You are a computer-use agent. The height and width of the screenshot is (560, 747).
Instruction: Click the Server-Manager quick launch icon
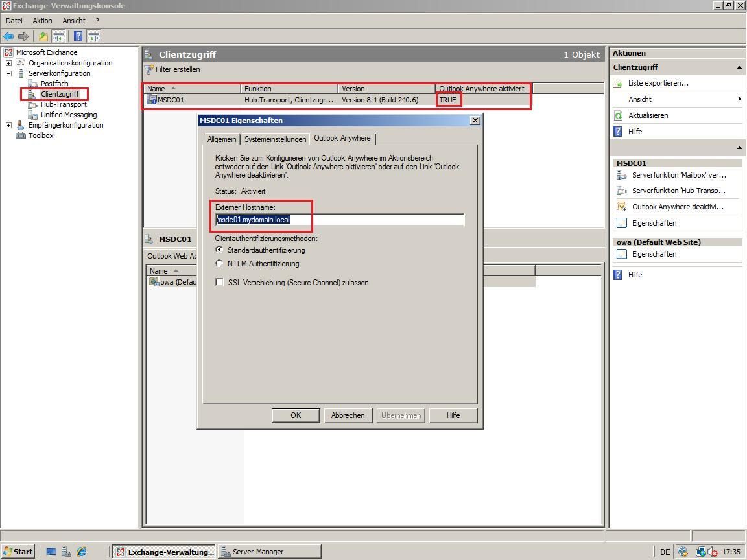pos(66,552)
